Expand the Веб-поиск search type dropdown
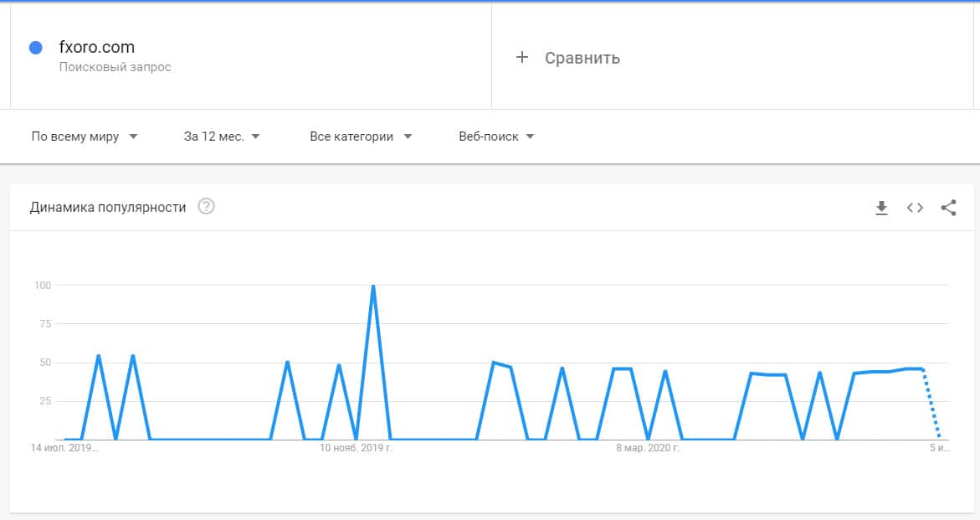Screen dimensions: 980x520 (496, 136)
